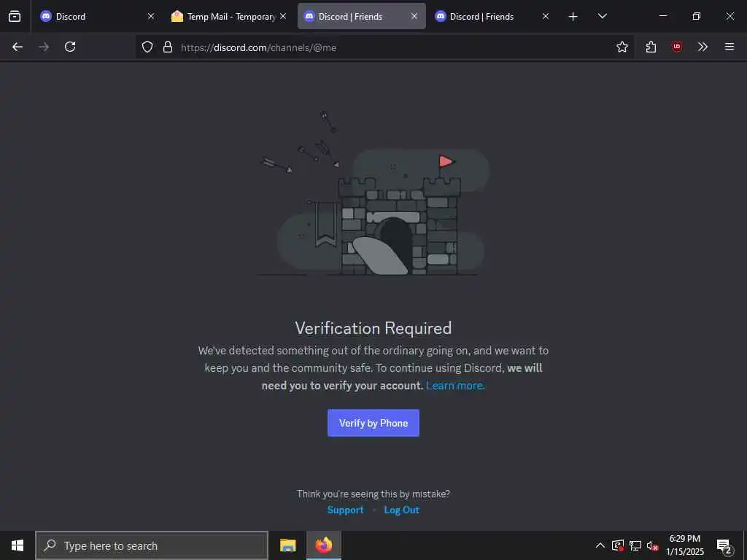Close the Temp Mail tab

283,16
